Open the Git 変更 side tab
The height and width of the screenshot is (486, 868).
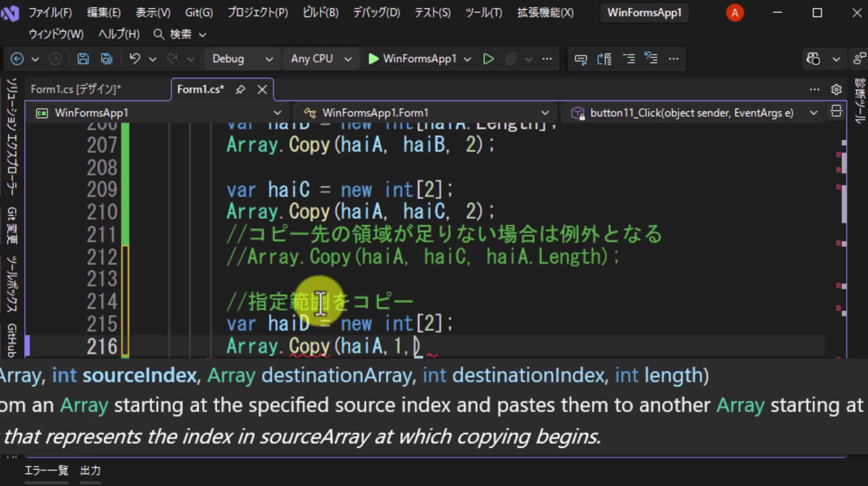click(12, 225)
